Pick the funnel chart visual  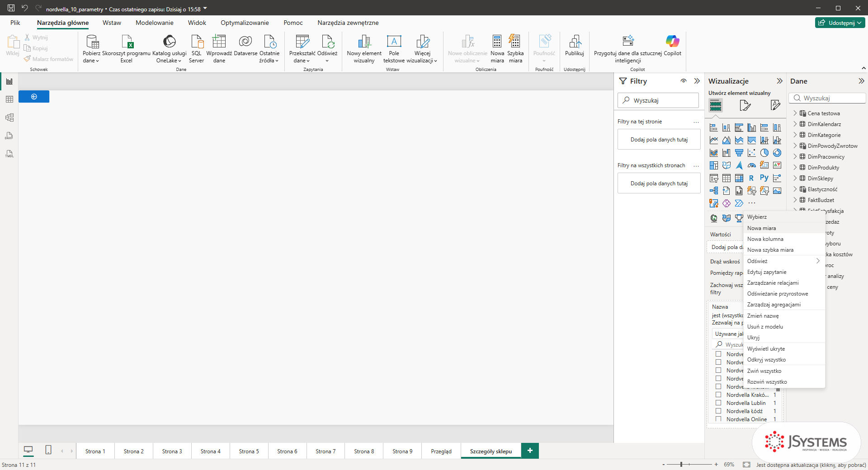click(739, 153)
